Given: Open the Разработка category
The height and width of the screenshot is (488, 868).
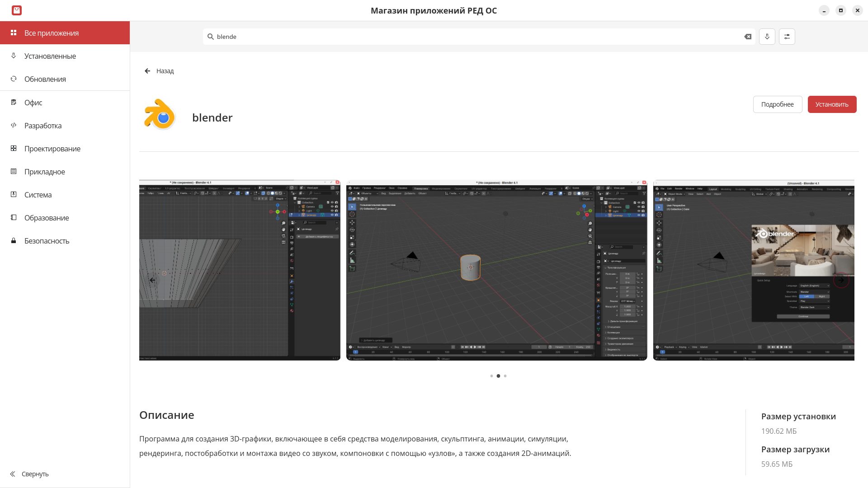Looking at the screenshot, I should (x=42, y=126).
